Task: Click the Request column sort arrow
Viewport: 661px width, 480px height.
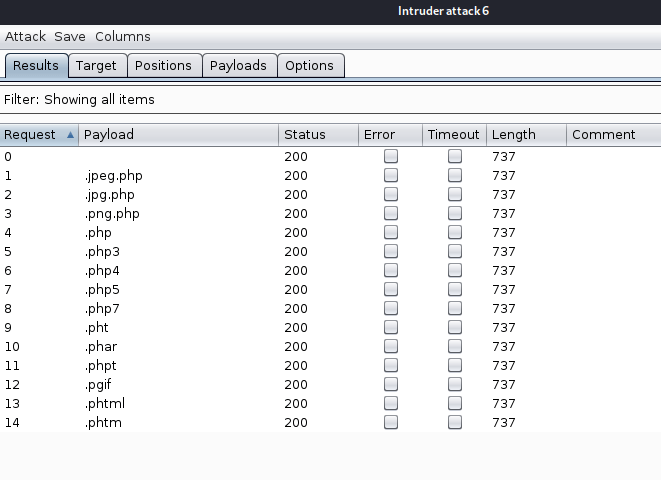Action: 70,135
